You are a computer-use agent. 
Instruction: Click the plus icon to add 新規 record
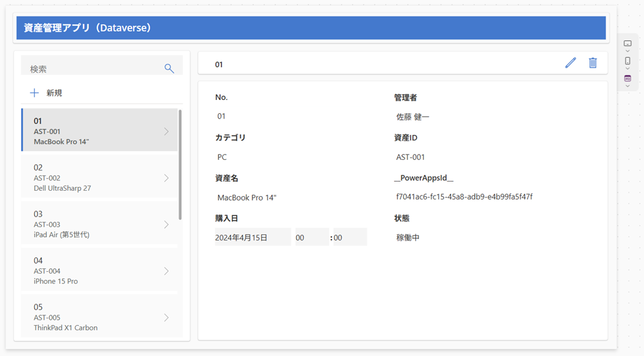[x=35, y=93]
